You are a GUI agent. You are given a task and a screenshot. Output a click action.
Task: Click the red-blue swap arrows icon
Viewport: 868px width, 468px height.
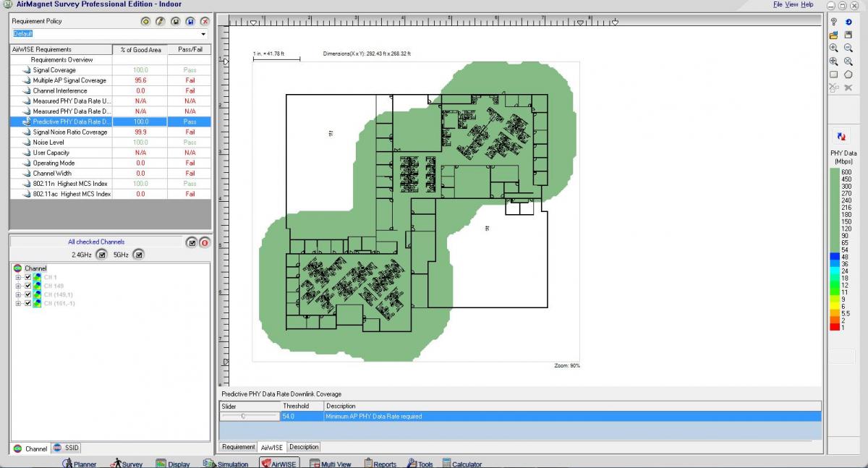(x=841, y=135)
